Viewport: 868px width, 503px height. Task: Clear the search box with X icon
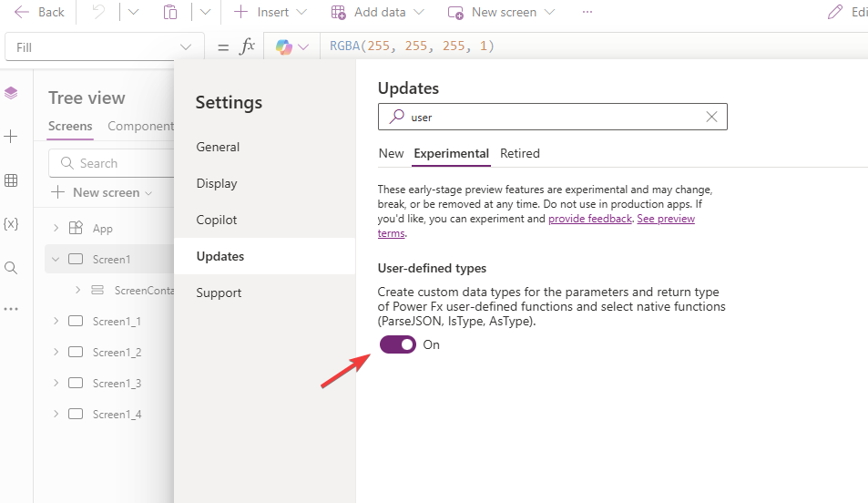(711, 117)
